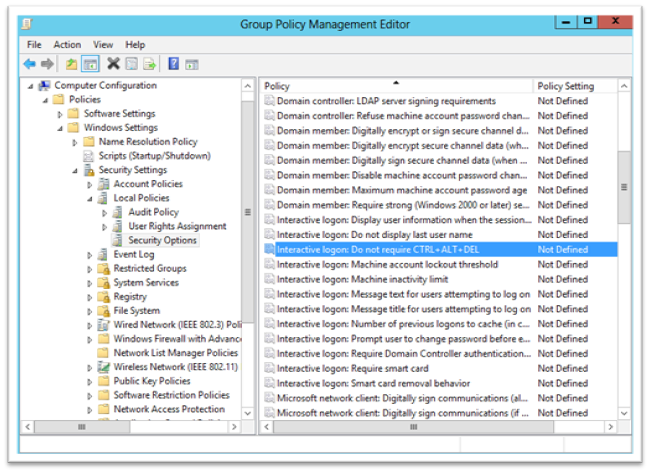Select User Rights Assignment in tree
The height and width of the screenshot is (473, 650).
pyautogui.click(x=177, y=226)
